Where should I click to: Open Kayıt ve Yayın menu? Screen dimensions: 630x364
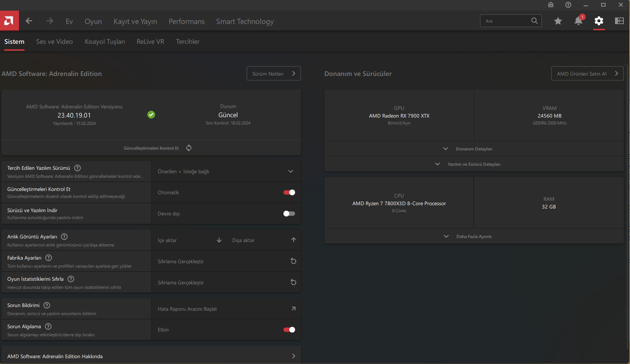[135, 22]
